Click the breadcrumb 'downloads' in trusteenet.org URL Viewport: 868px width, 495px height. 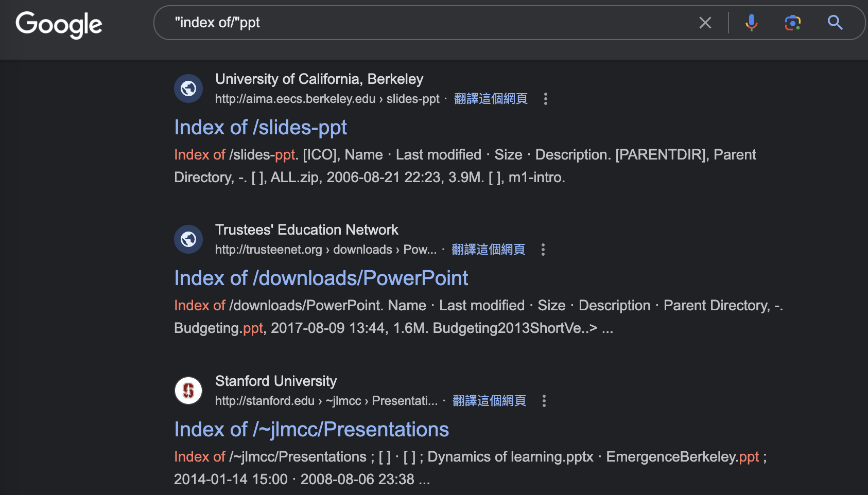(x=362, y=249)
